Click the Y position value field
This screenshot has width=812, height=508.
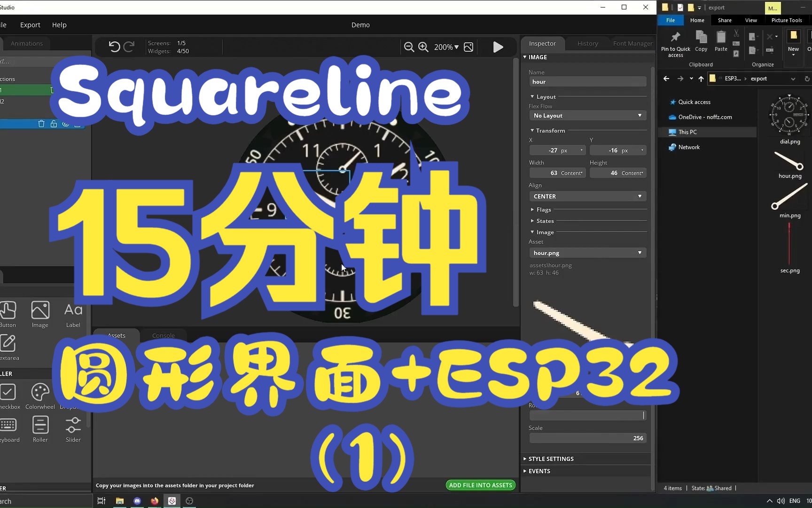[x=618, y=151]
